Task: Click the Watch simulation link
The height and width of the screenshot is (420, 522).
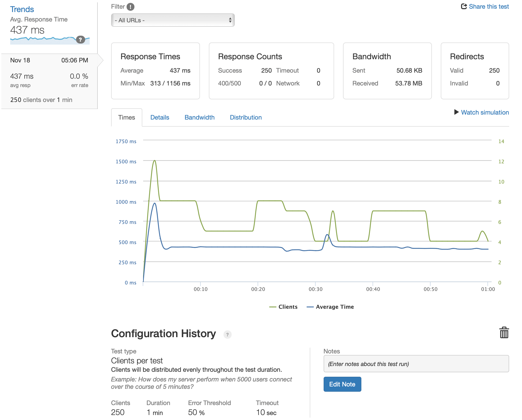Action: 485,112
